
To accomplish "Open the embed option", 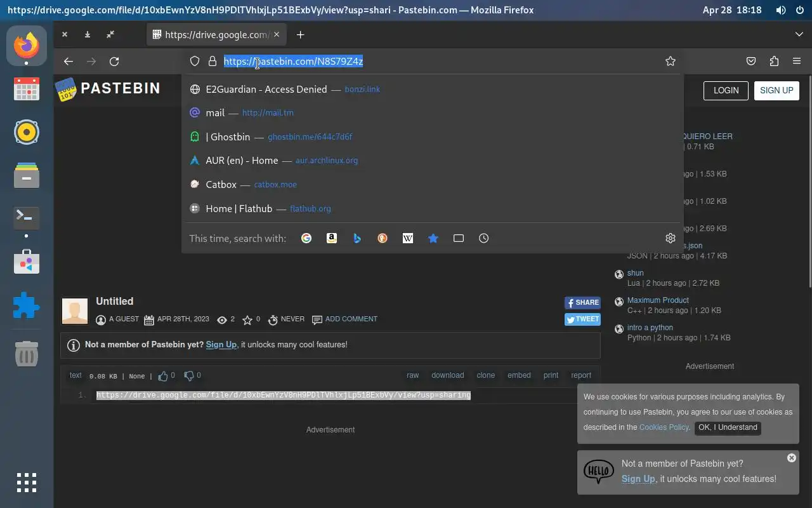I will pyautogui.click(x=519, y=375).
